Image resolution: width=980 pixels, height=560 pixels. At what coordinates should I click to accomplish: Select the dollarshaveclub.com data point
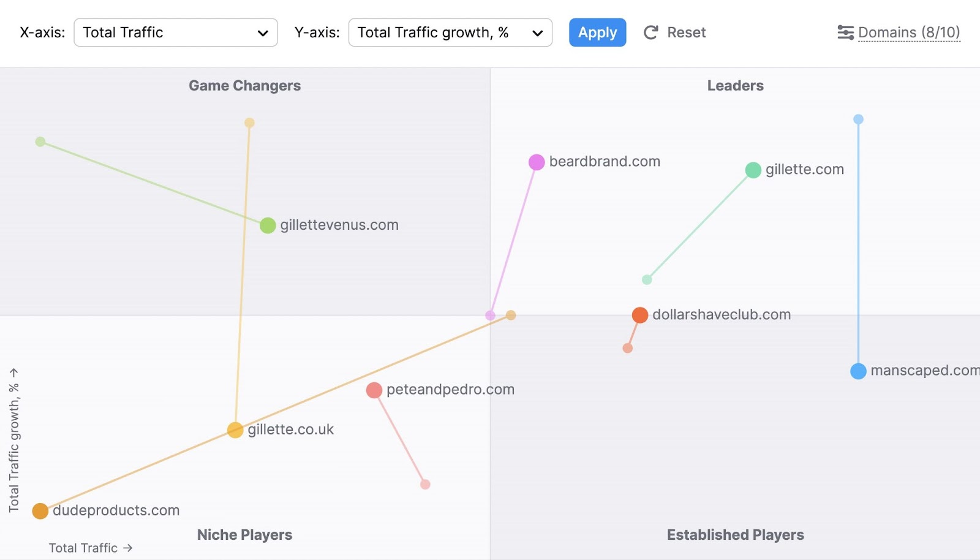coord(640,315)
